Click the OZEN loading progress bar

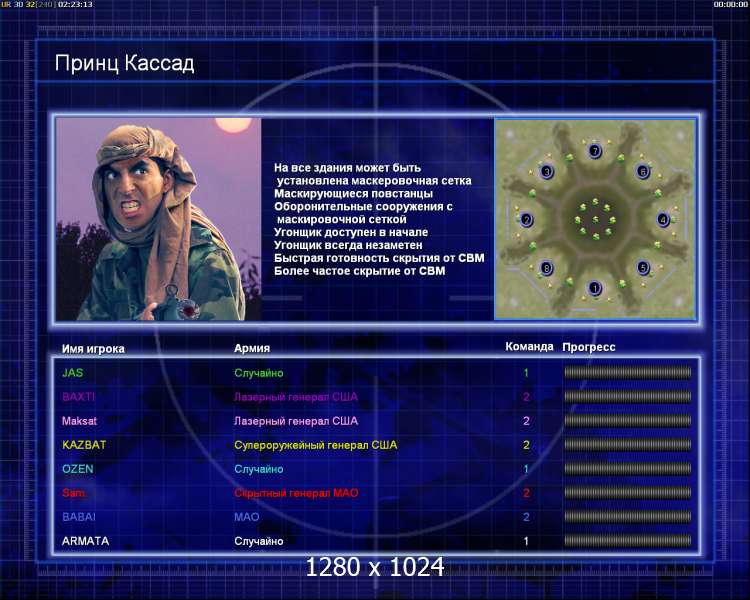(x=628, y=468)
